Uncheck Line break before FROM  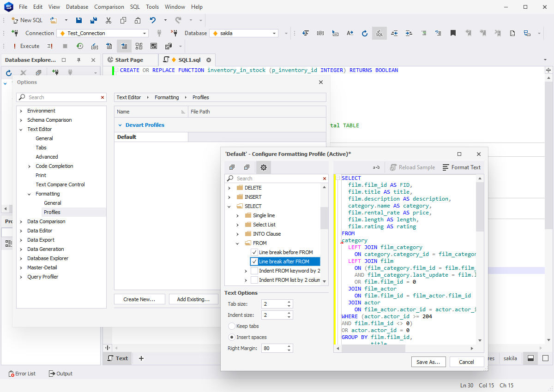click(254, 252)
